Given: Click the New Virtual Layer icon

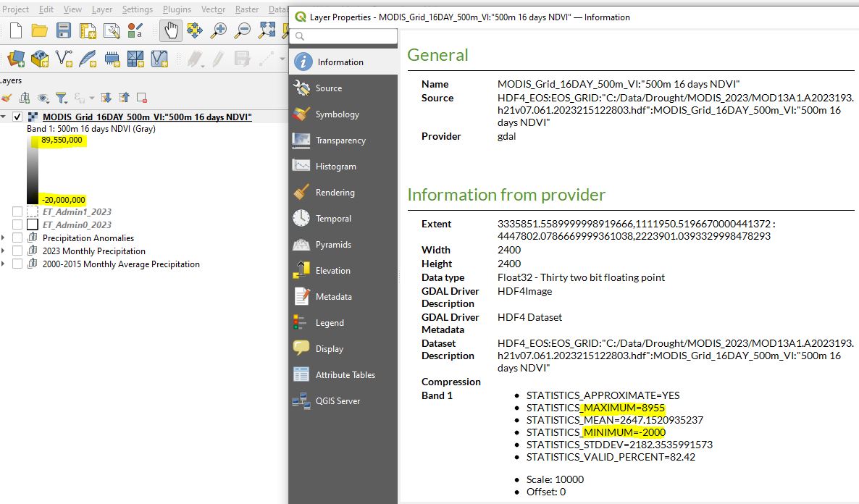Looking at the screenshot, I should tap(159, 59).
